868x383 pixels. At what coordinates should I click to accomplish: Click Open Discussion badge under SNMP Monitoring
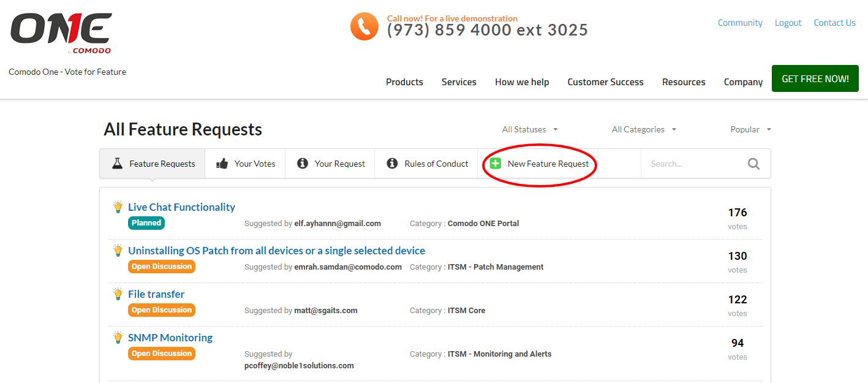[162, 354]
